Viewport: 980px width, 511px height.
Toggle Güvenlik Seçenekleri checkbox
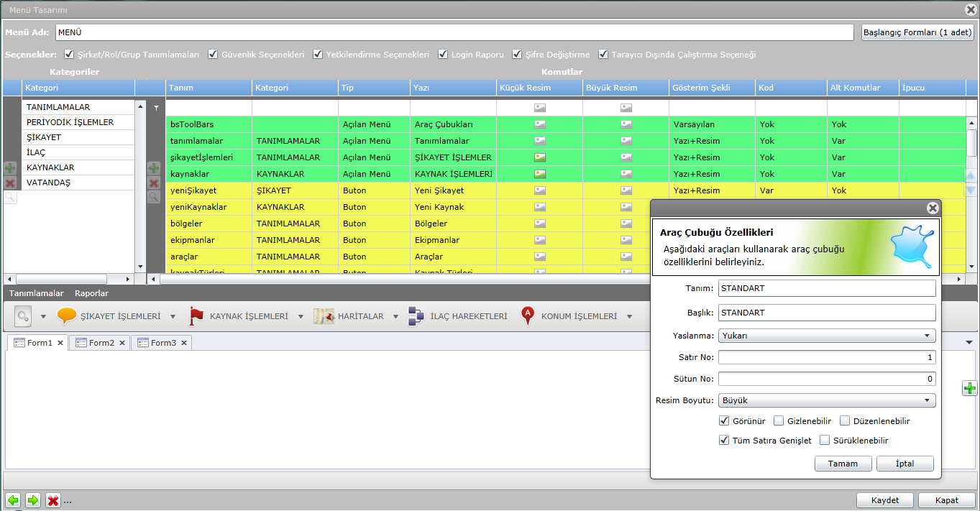(214, 54)
